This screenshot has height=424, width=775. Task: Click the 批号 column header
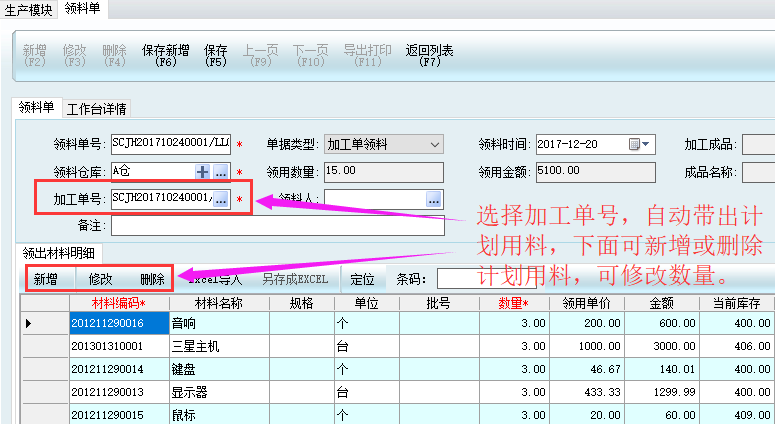[438, 303]
